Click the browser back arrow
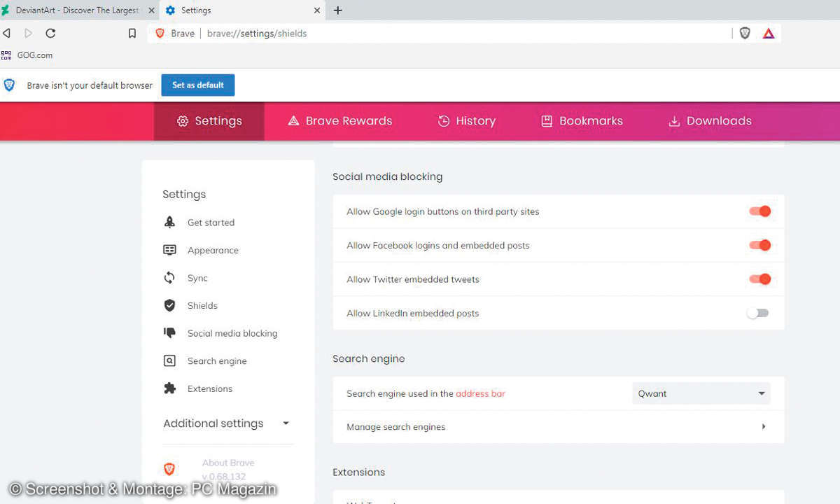The height and width of the screenshot is (504, 840). pyautogui.click(x=6, y=33)
